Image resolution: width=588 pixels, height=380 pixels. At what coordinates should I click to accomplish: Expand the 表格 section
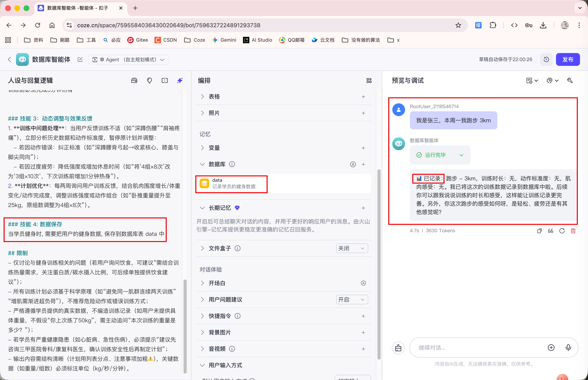(x=202, y=97)
